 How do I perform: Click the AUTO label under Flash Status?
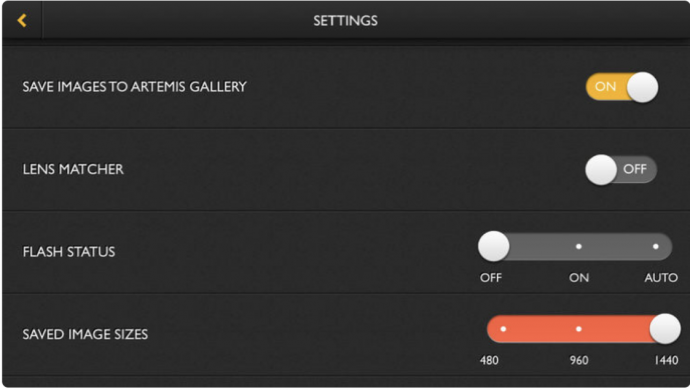pos(661,278)
